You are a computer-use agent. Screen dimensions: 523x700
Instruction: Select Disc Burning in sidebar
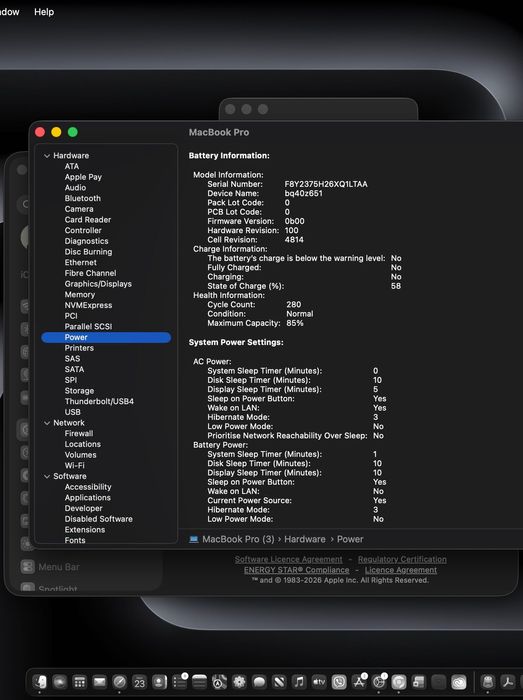88,252
